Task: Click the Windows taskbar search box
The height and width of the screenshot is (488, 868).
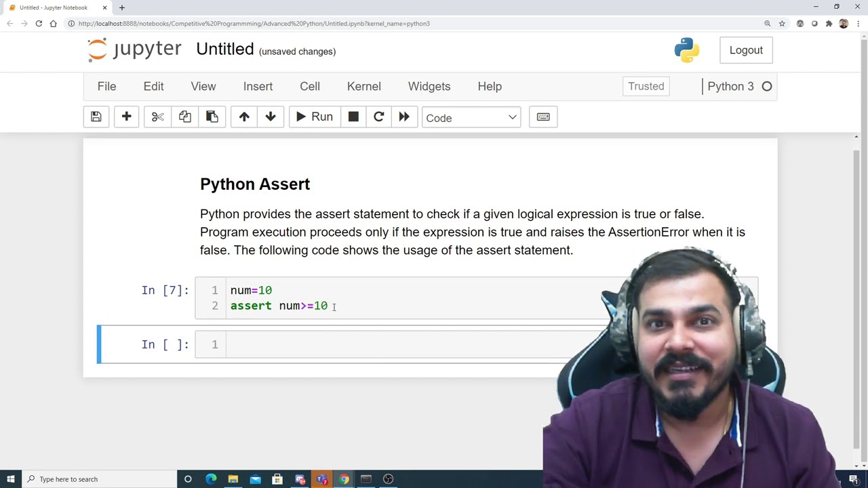Action: (x=98, y=479)
